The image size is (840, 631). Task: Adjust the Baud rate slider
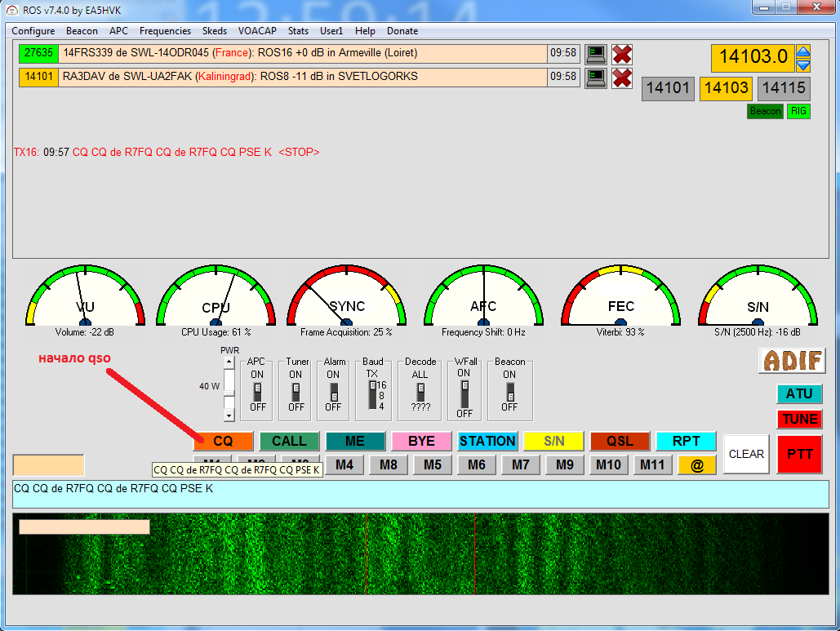pos(372,394)
